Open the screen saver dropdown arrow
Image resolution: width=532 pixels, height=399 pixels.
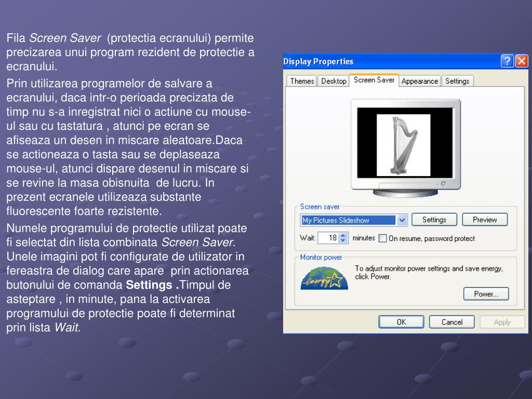click(402, 220)
